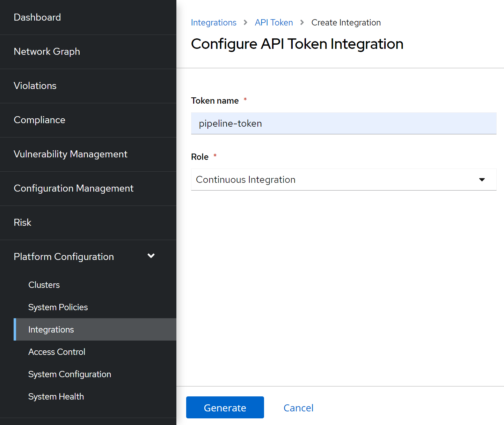
Task: Click the Generate button
Action: tap(225, 408)
